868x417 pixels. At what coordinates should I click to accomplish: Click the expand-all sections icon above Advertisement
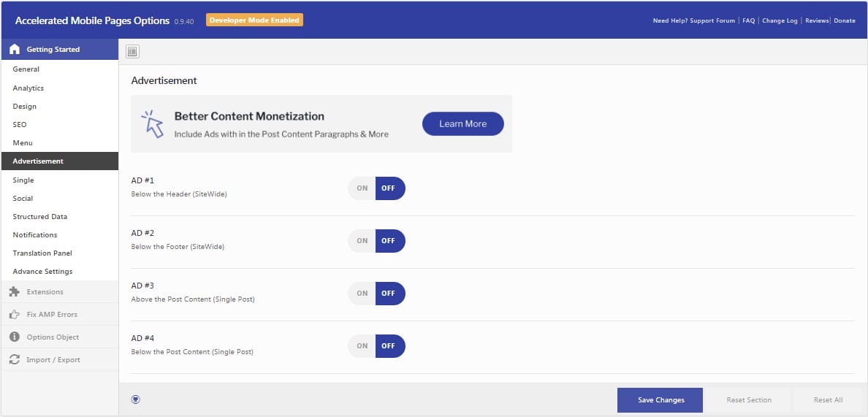point(132,51)
